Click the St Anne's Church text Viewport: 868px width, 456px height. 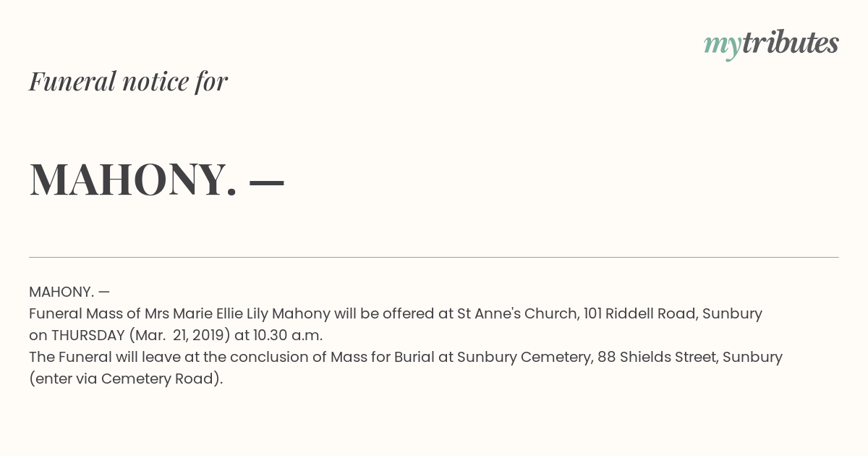pos(516,313)
